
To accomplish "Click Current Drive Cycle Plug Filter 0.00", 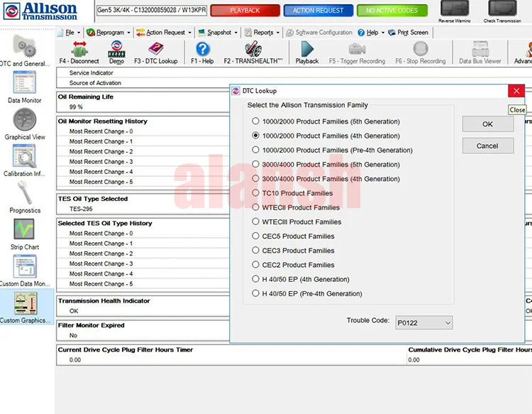I will point(75,360).
